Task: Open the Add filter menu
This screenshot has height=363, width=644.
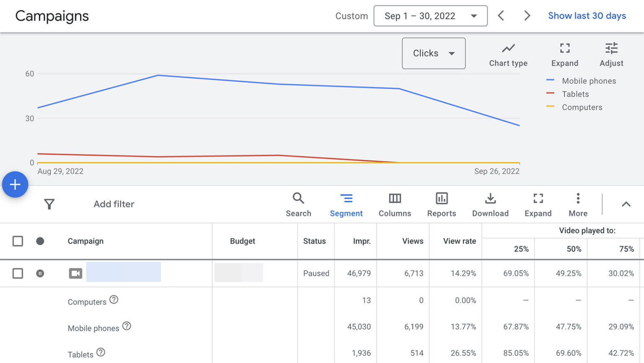Action: [x=114, y=204]
